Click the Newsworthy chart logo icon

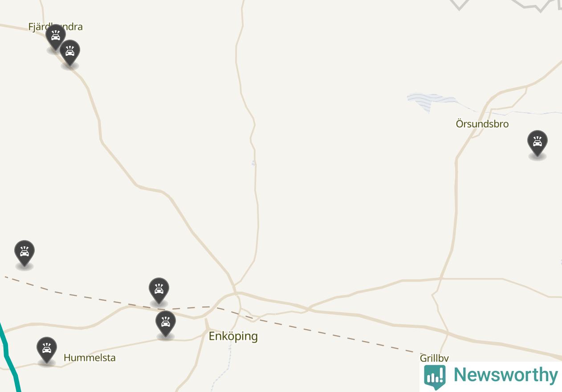(435, 376)
